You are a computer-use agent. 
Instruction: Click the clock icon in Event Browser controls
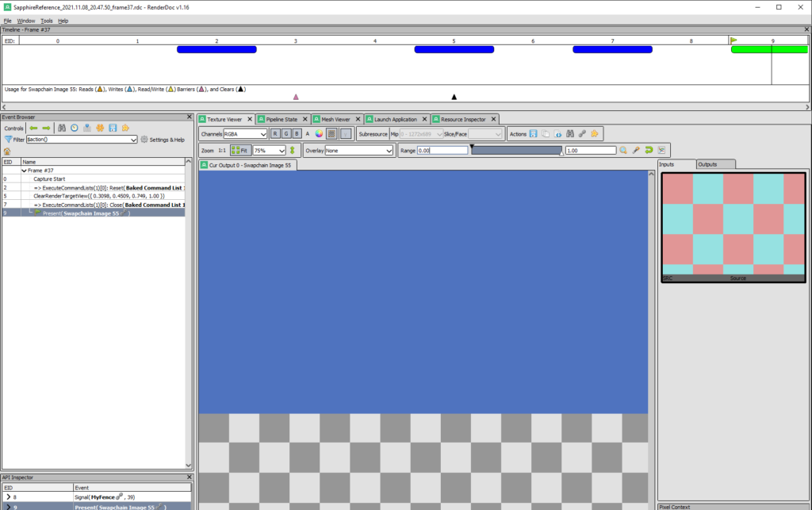coord(74,128)
